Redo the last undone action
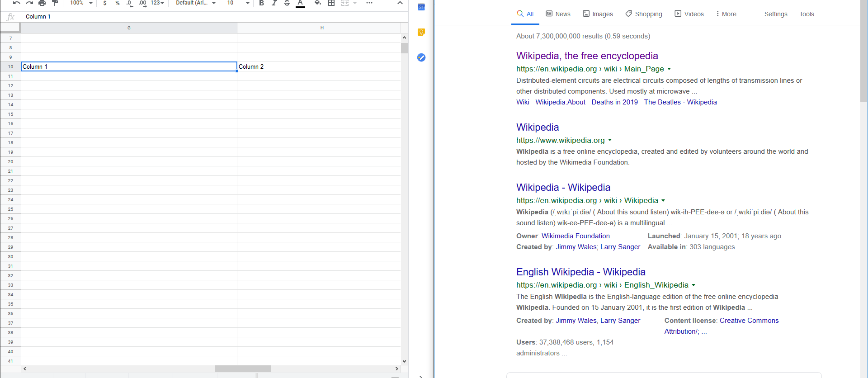Viewport: 868px width, 378px height. 29,3
